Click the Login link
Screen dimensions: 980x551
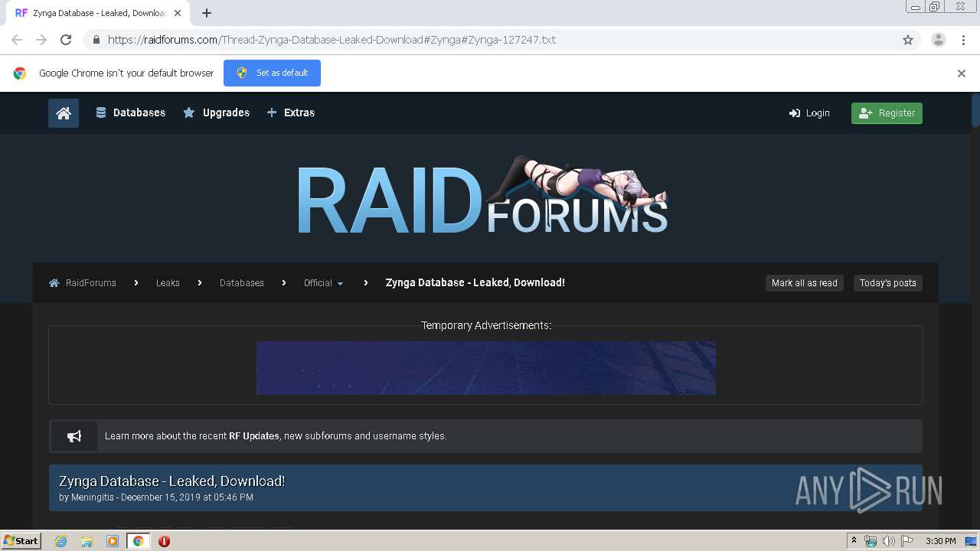click(809, 113)
